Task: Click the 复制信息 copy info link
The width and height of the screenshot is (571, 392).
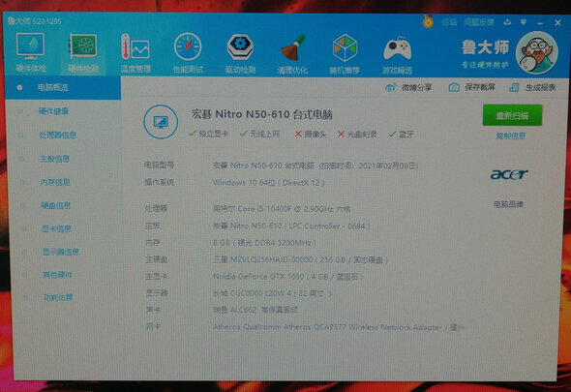Action: pyautogui.click(x=511, y=136)
